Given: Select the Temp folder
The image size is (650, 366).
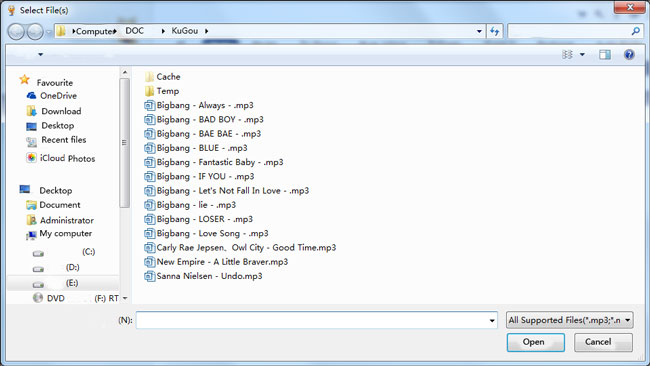Looking at the screenshot, I should tap(167, 91).
